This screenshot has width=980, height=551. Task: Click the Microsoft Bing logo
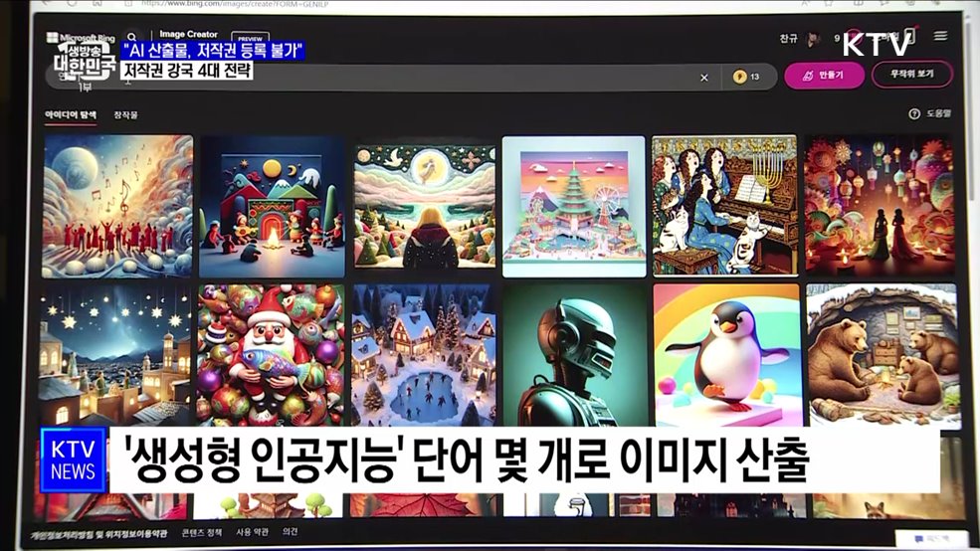81,38
